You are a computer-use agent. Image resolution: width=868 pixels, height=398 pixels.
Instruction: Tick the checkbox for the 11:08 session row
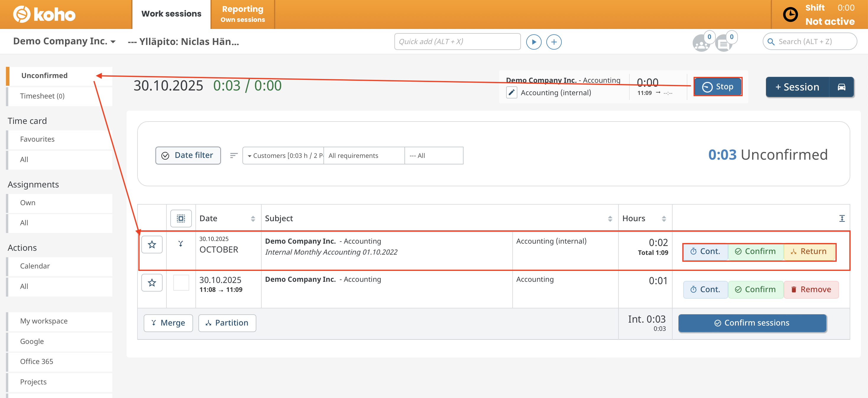coord(181,283)
